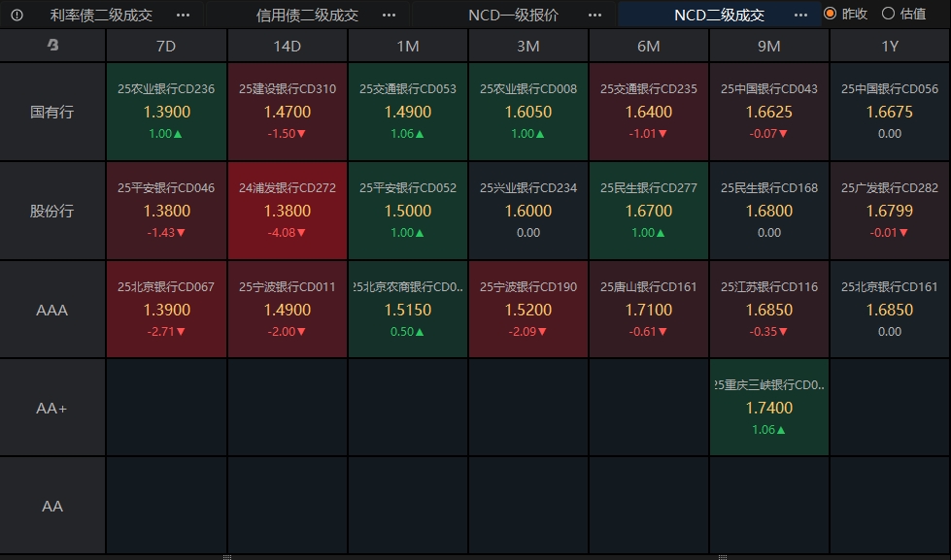951x560 pixels.
Task: Open 25民生银行CD277 cell
Action: pos(648,211)
